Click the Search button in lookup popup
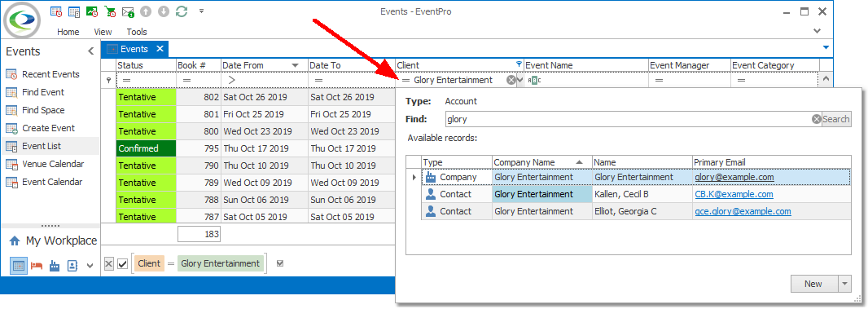The height and width of the screenshot is (309, 868). [x=836, y=119]
